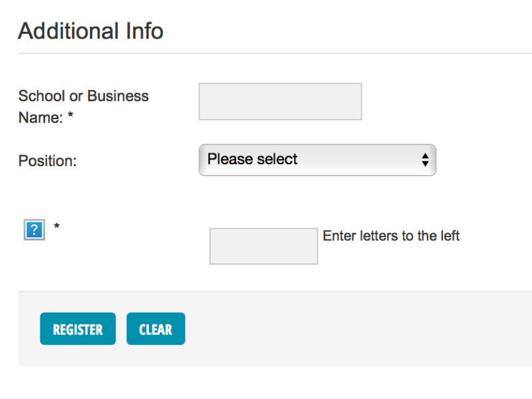The width and height of the screenshot is (532, 399).
Task: Click the CLEAR button
Action: 156,329
